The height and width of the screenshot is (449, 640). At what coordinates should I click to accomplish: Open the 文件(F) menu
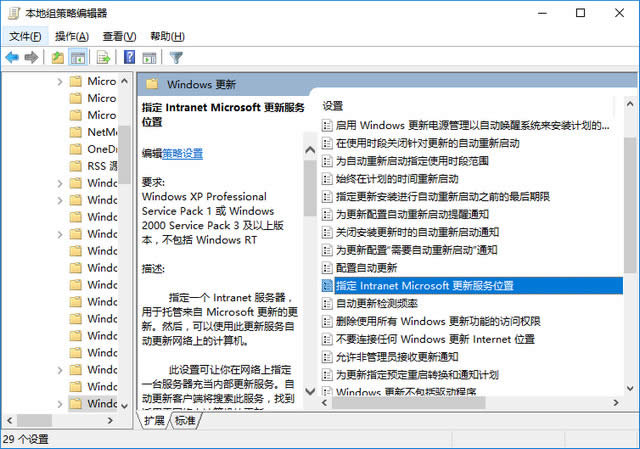[25, 36]
